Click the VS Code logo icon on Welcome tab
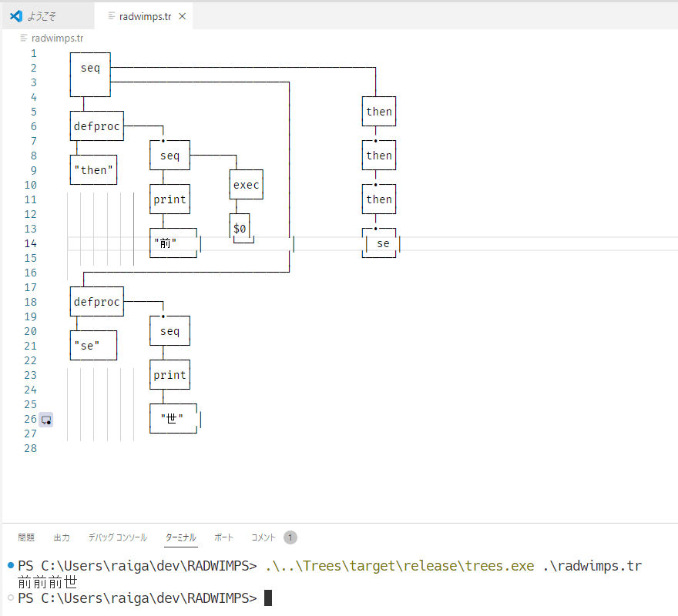This screenshot has width=678, height=616. point(16,16)
